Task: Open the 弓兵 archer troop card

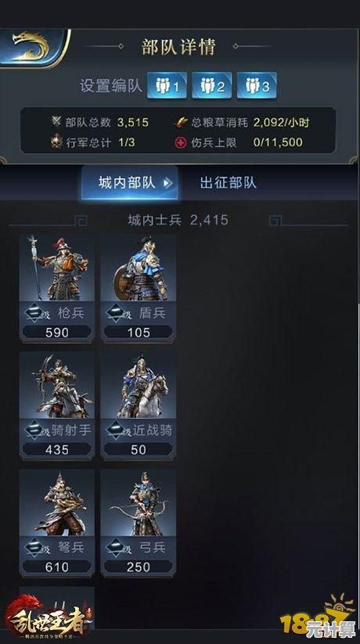Action: [x=139, y=523]
